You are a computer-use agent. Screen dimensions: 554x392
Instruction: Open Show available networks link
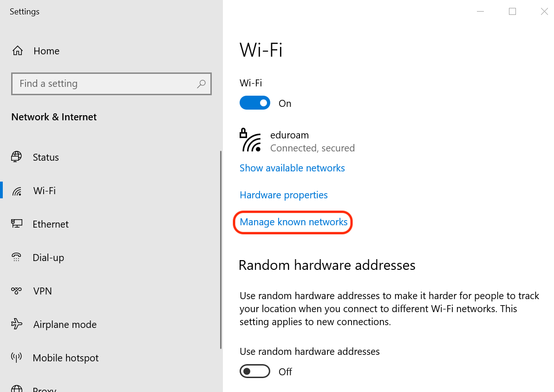(292, 168)
